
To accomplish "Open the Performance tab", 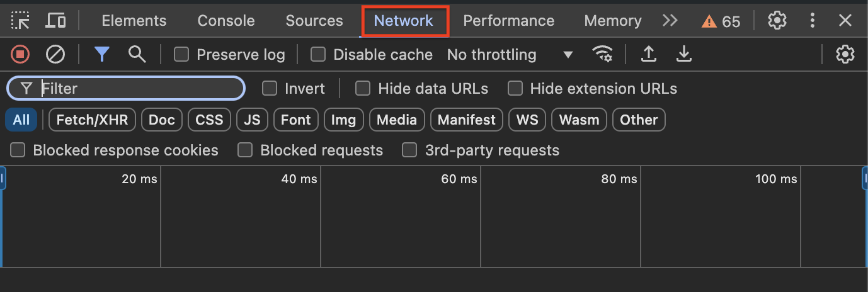I will click(x=508, y=21).
